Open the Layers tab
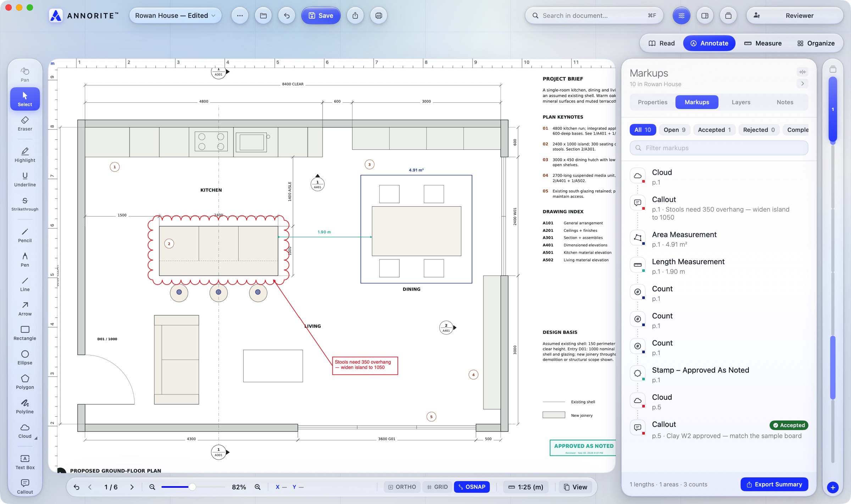851x504 pixels. pos(741,102)
